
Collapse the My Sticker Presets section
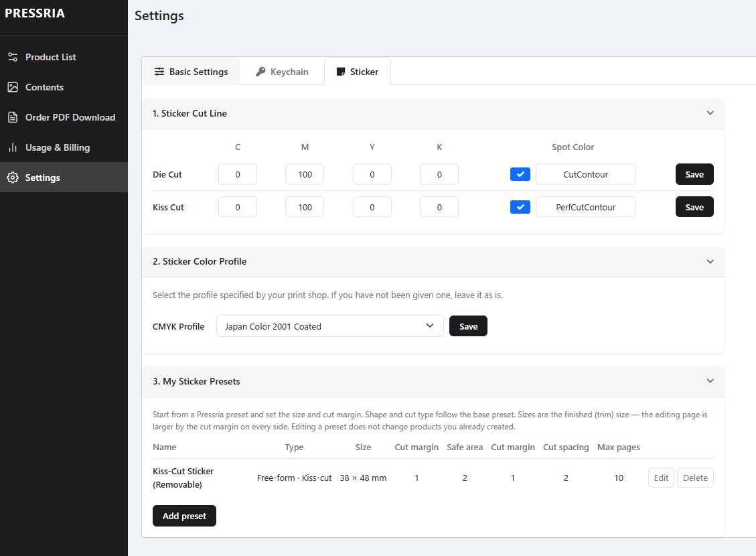(710, 381)
